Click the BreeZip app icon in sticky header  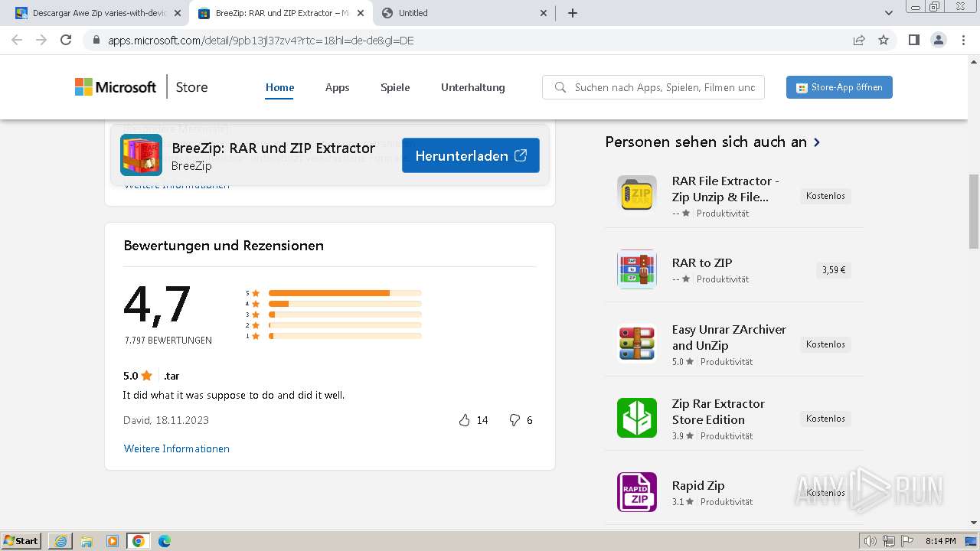click(x=141, y=155)
